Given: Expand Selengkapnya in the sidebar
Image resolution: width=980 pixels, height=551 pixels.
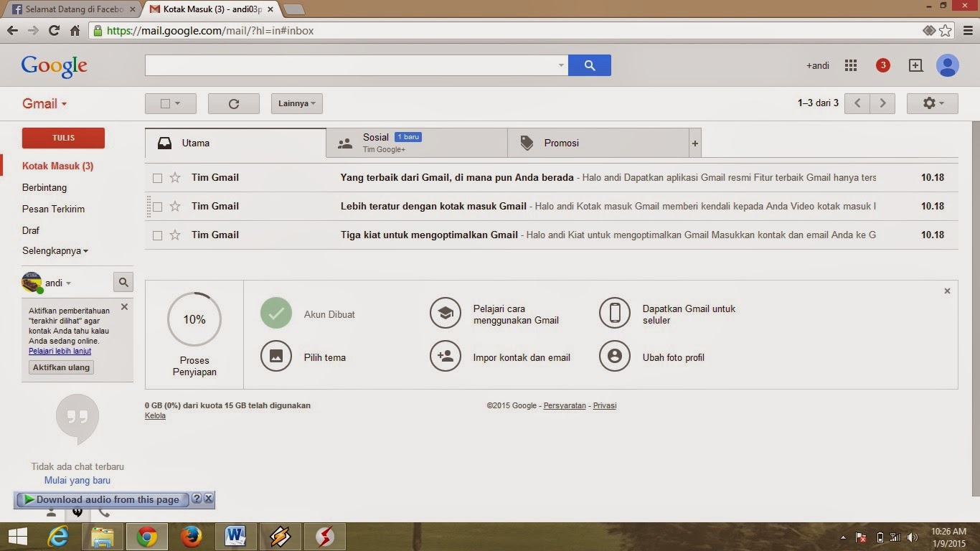Looking at the screenshot, I should [55, 251].
